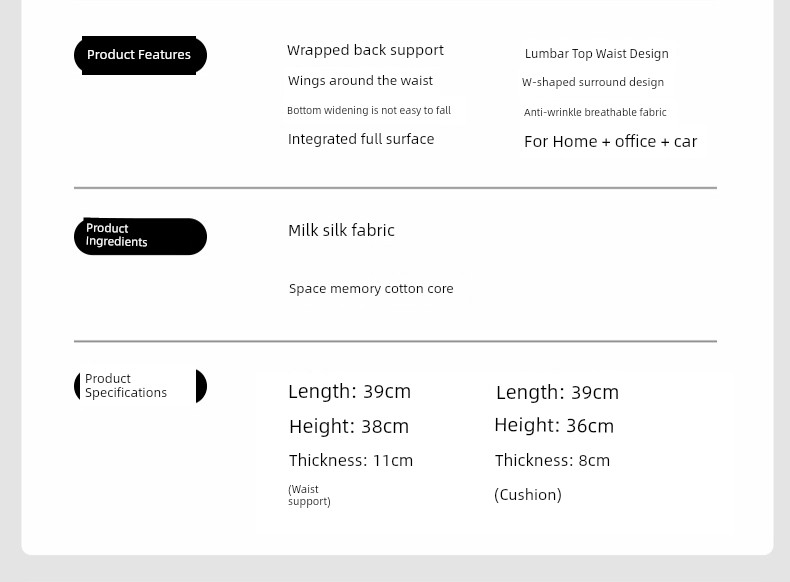
Task: Click Bottom widening is not easy to fall
Action: [369, 110]
